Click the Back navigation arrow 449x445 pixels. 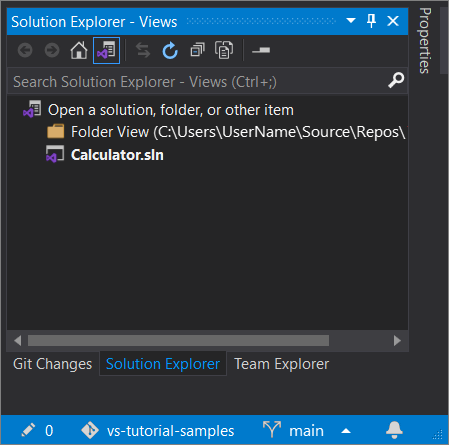click(25, 51)
